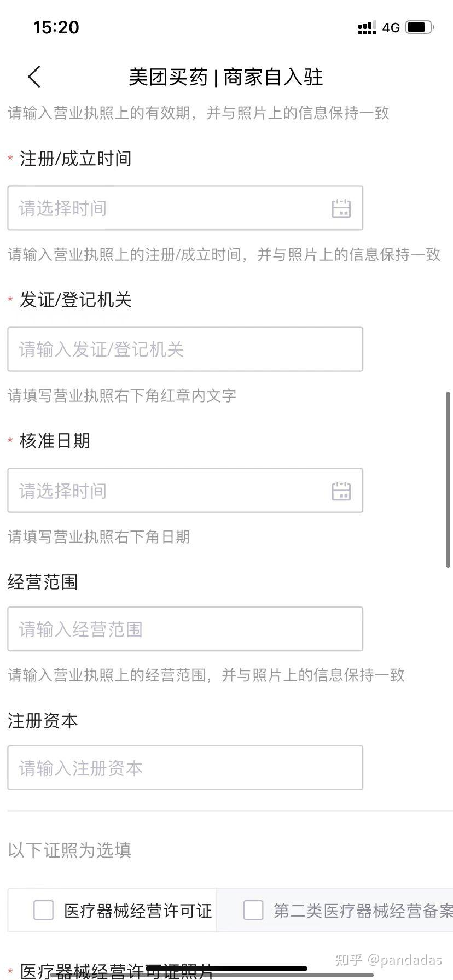Screen dimensions: 453x980
Task: Open calendar icon for 核准日期
Action: pyautogui.click(x=341, y=491)
